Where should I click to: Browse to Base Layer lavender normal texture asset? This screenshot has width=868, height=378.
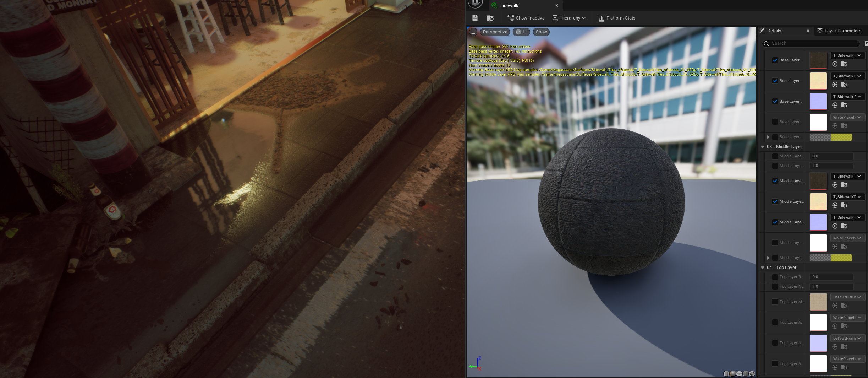844,105
